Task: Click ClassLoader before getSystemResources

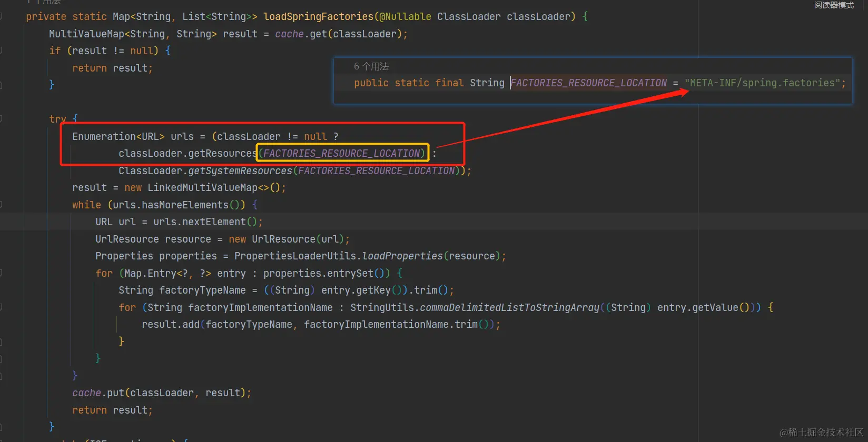Action: coord(150,171)
